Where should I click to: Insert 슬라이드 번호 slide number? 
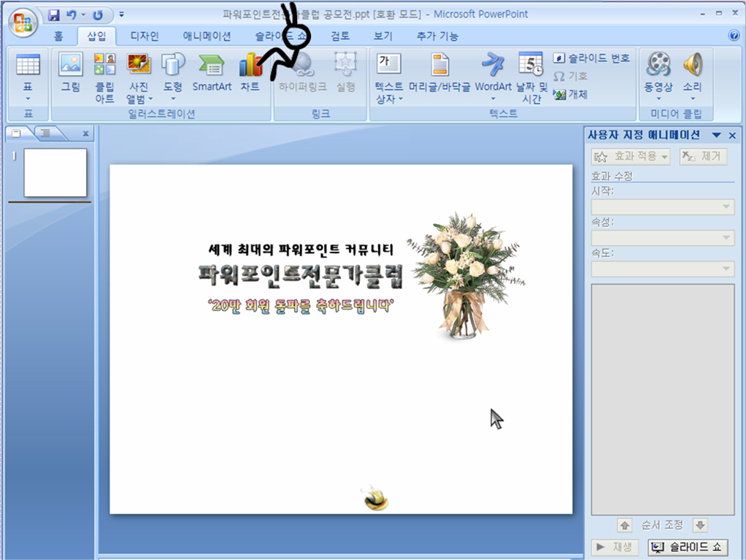click(x=591, y=58)
